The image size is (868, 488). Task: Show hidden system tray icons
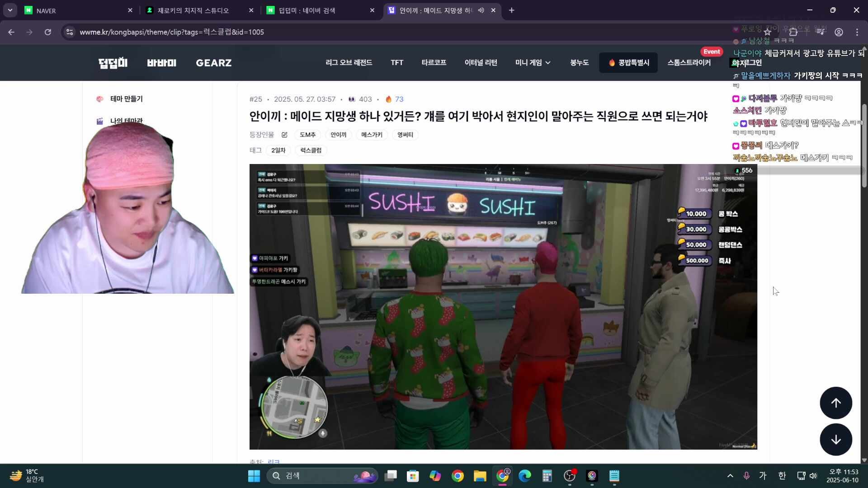[730, 476]
